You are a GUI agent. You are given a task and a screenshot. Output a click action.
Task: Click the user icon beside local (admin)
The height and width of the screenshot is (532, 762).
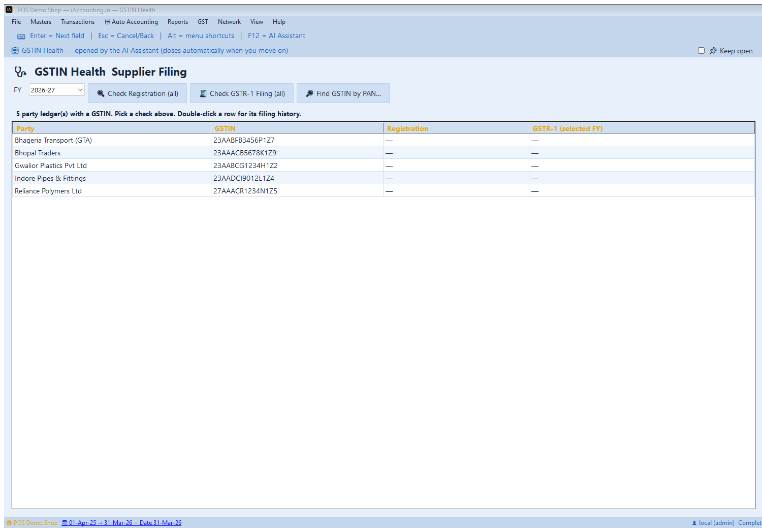point(694,523)
